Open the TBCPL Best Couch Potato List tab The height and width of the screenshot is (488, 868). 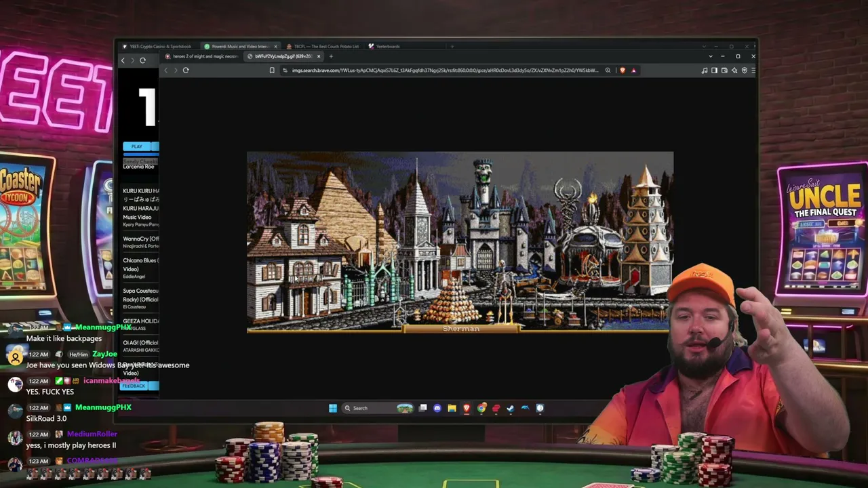(x=323, y=46)
